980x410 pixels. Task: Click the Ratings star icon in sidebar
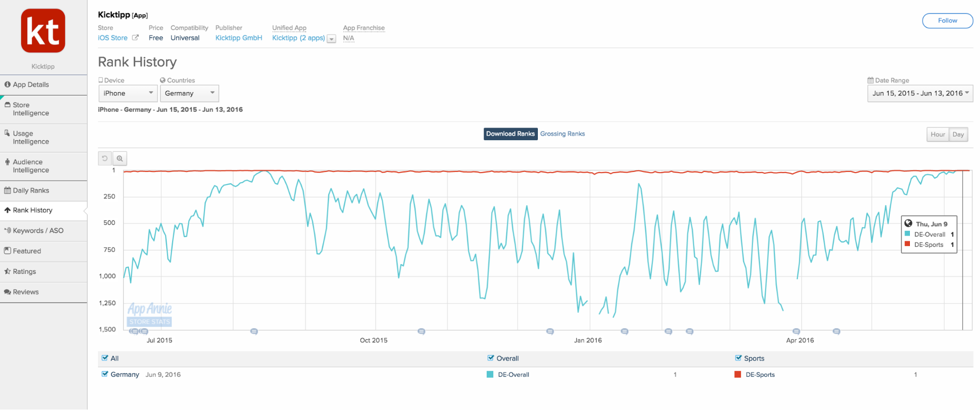point(7,271)
